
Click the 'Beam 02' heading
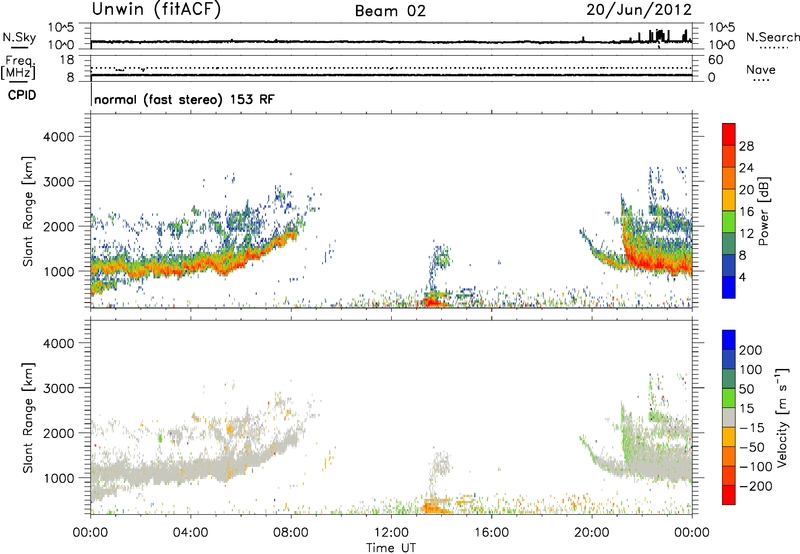pyautogui.click(x=390, y=11)
